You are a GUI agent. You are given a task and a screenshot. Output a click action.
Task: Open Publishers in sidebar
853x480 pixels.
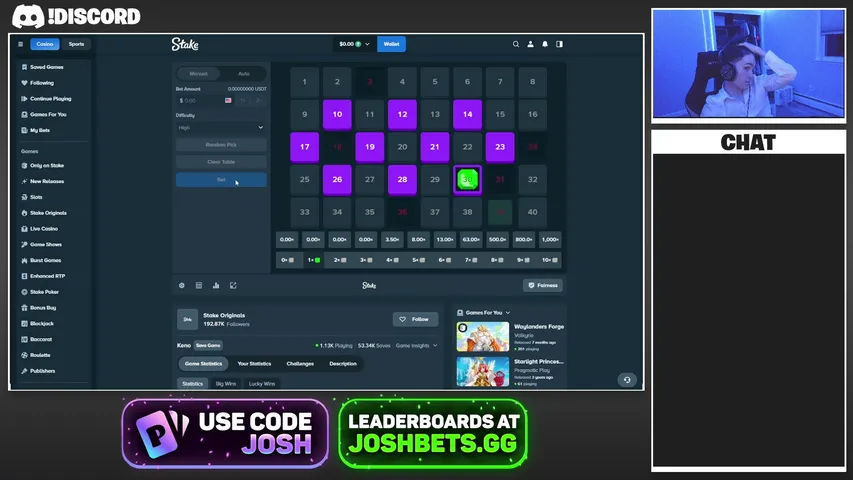click(42, 371)
